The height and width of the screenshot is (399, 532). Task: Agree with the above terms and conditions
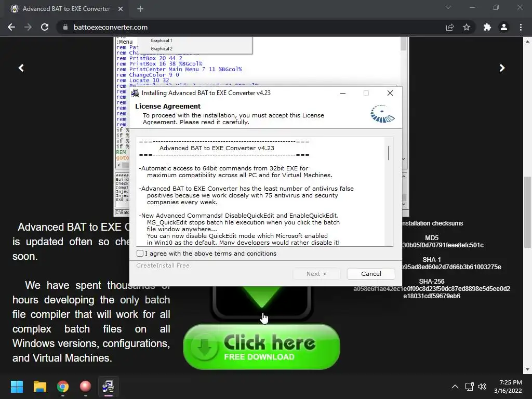pos(140,254)
